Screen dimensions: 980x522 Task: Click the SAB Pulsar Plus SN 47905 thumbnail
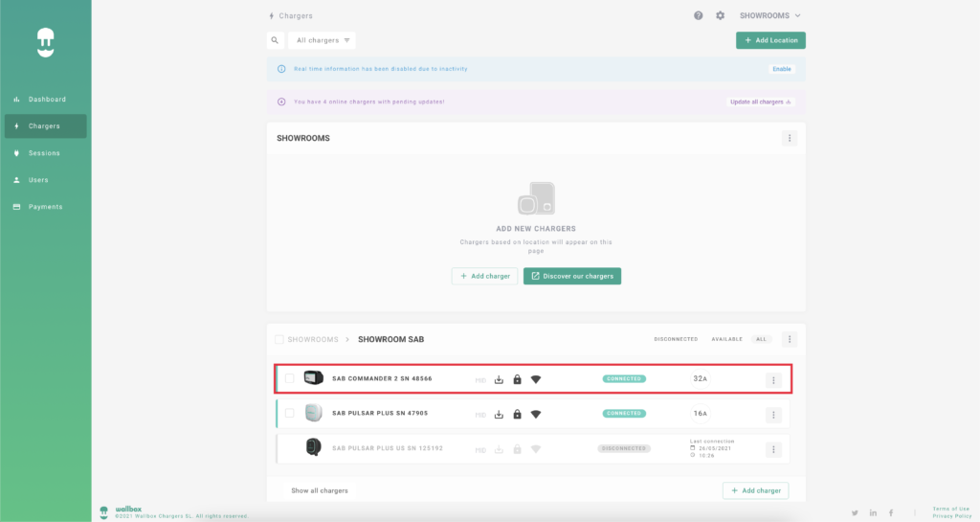[x=314, y=413]
